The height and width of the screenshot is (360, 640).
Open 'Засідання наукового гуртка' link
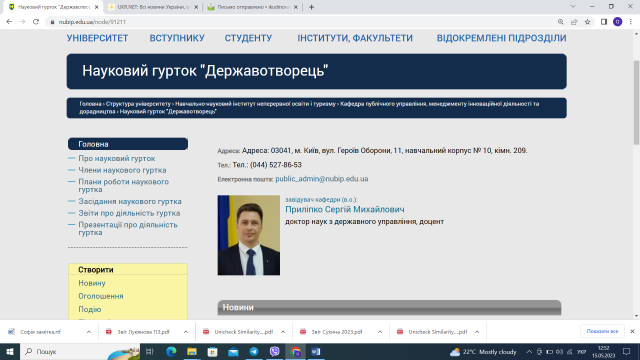[130, 202]
